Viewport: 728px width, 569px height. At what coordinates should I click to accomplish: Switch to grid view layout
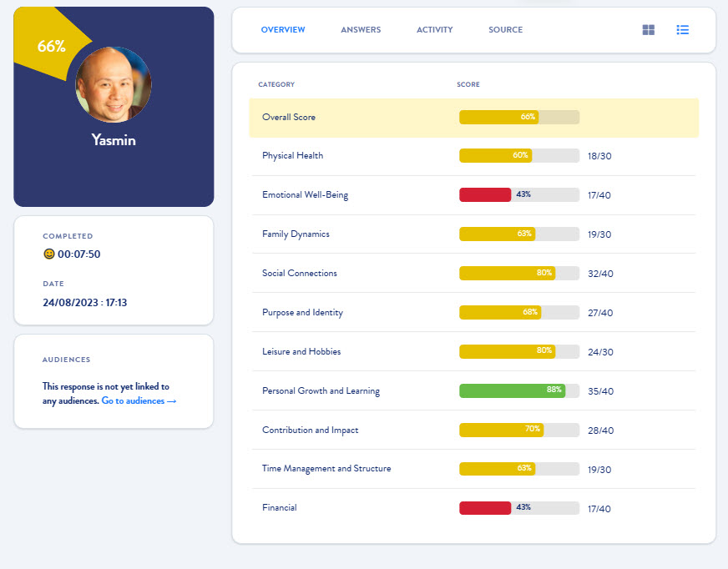649,29
